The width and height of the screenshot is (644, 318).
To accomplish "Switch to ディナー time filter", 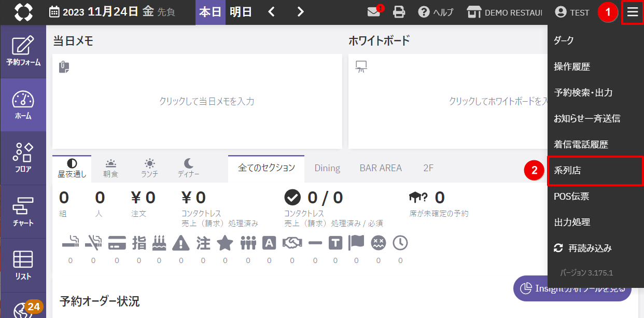I will pyautogui.click(x=189, y=169).
